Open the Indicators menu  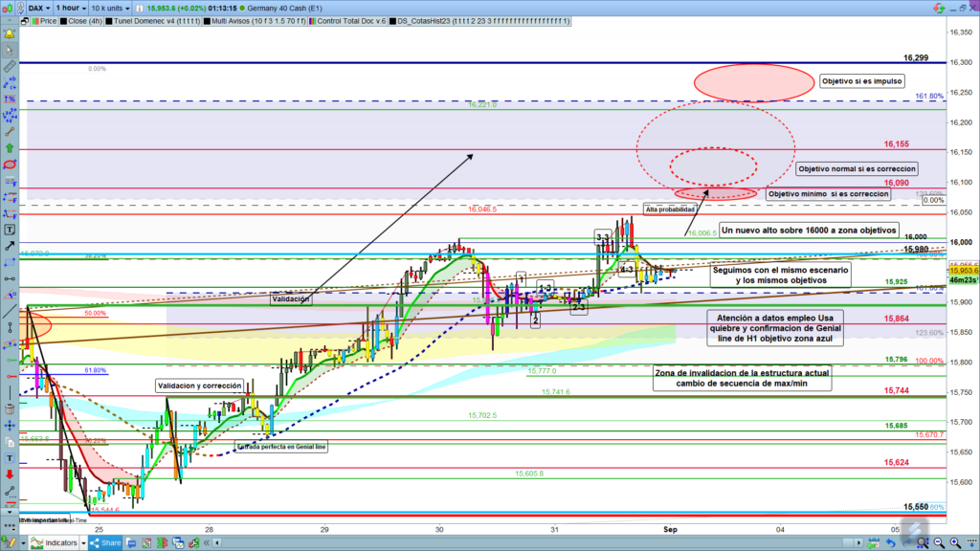(54, 542)
